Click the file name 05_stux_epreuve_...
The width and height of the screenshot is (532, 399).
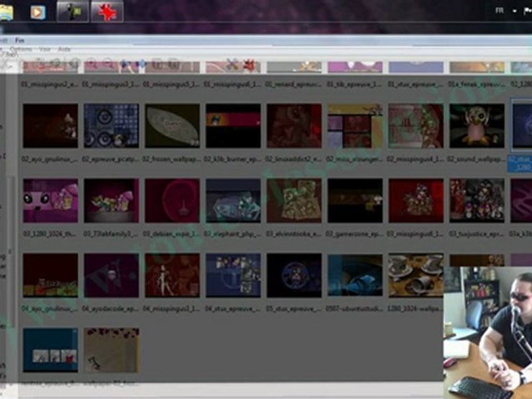point(294,309)
